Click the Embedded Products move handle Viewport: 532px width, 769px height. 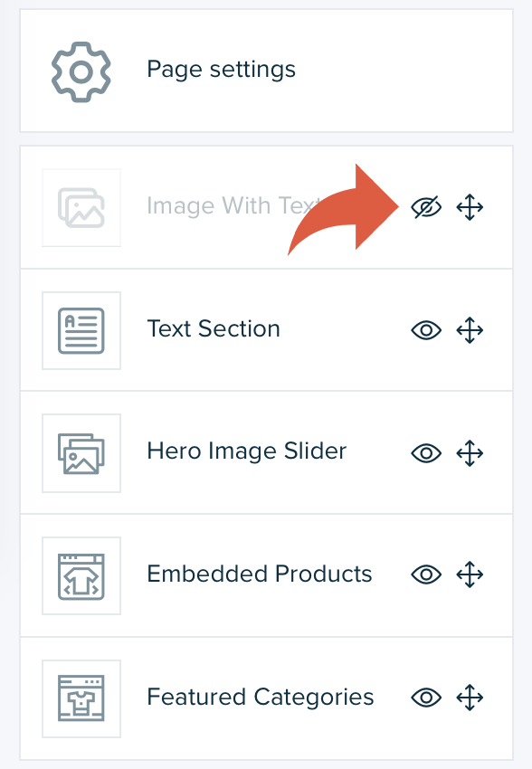(470, 574)
